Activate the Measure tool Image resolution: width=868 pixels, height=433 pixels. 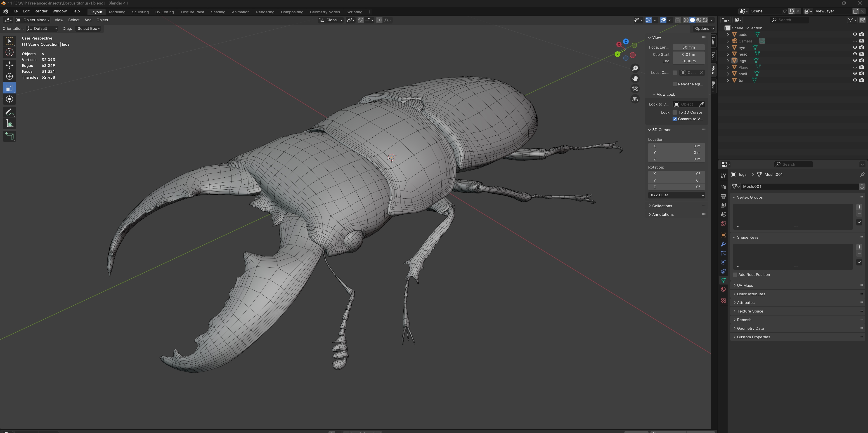(9, 124)
